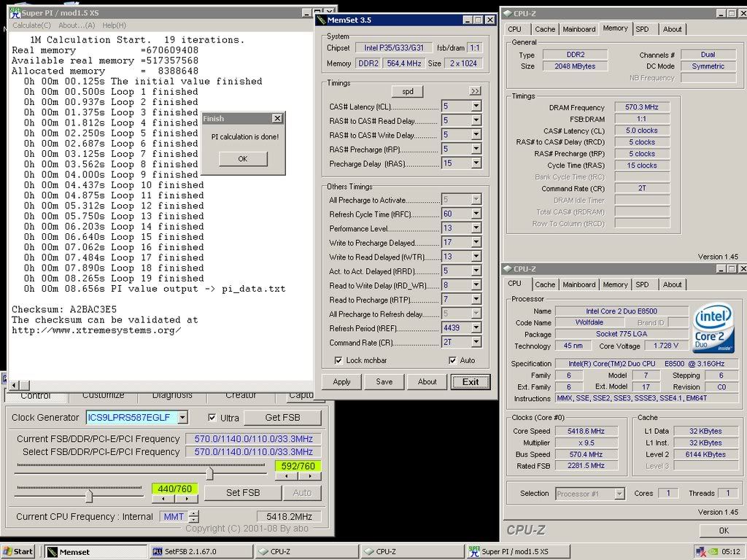Increase the 440/760 value right arrow
Viewport: 747px width, 560px height.
point(187,499)
